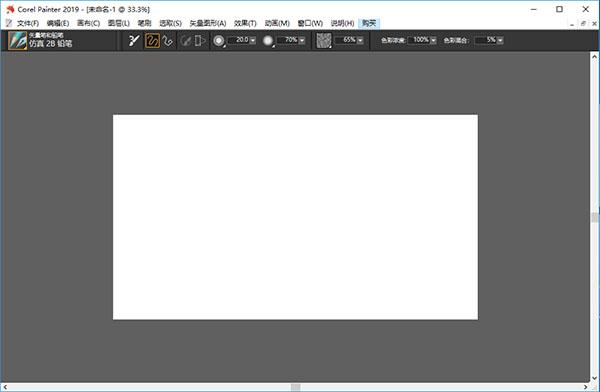
Task: Close the inner document window
Action: click(x=594, y=24)
